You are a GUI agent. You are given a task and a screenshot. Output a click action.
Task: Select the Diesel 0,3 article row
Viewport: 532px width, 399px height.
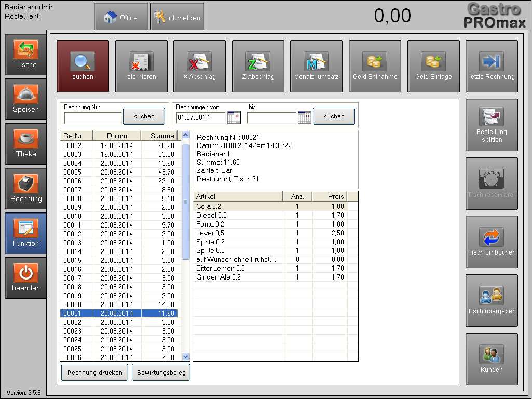click(270, 215)
